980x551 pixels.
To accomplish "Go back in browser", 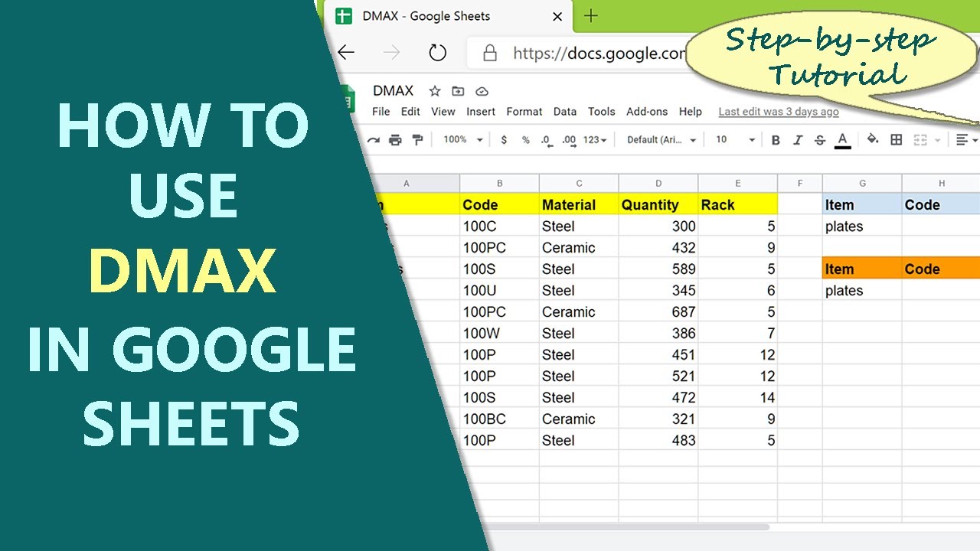I will point(347,52).
